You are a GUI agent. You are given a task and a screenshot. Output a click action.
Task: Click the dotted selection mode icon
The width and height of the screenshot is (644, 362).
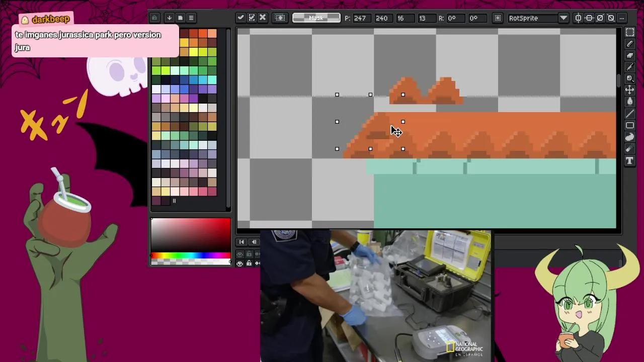[x=280, y=18]
